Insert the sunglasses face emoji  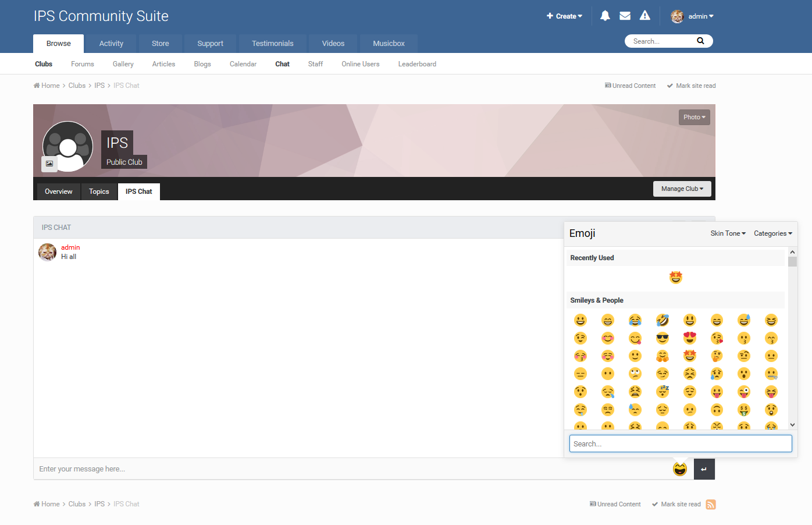coord(663,338)
